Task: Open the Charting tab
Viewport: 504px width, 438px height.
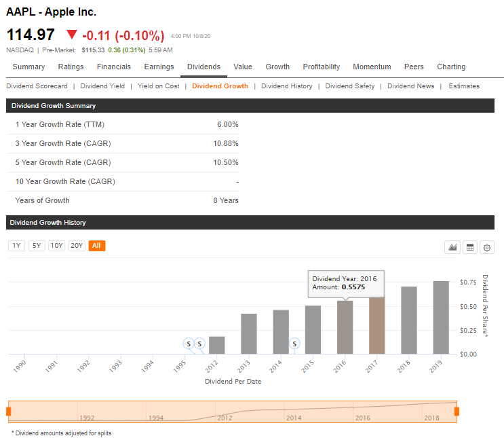Action: click(451, 67)
